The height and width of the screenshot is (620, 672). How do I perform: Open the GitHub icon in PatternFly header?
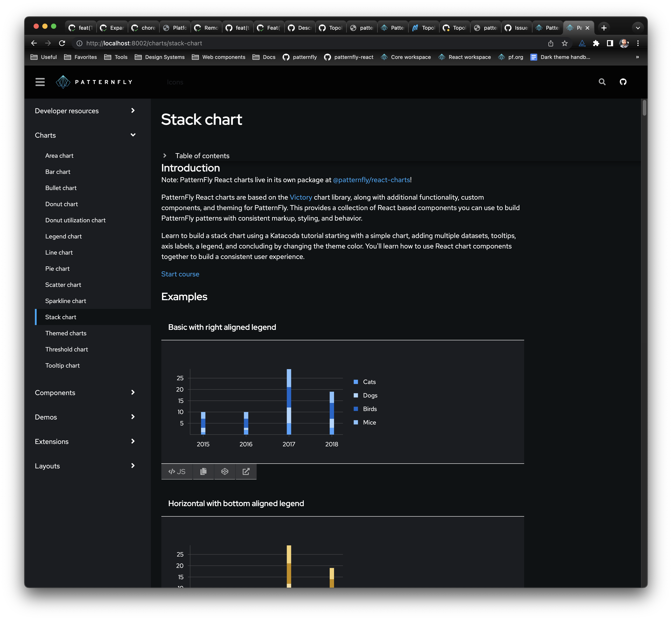point(623,82)
